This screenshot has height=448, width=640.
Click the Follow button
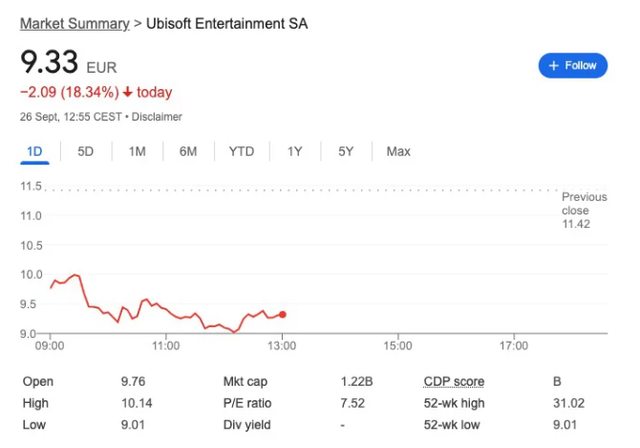[573, 65]
